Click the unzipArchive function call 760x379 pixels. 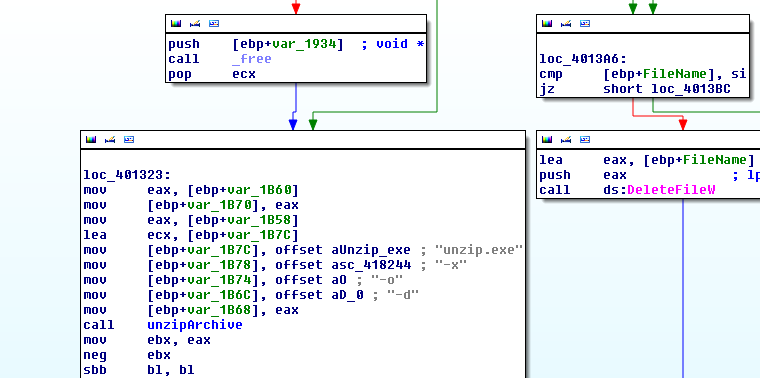pyautogui.click(x=195, y=325)
